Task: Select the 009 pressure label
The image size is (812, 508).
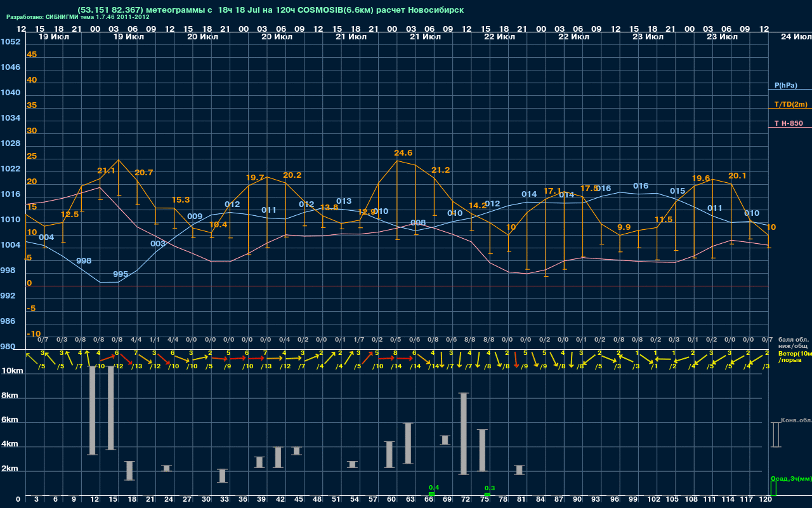Action: 195,217
